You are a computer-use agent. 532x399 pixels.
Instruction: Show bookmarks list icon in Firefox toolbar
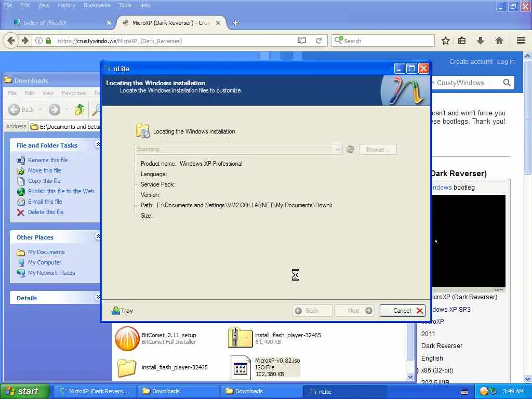462,41
